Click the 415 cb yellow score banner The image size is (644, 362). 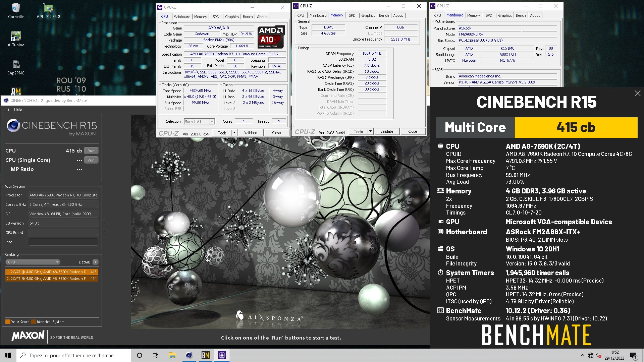tap(576, 128)
